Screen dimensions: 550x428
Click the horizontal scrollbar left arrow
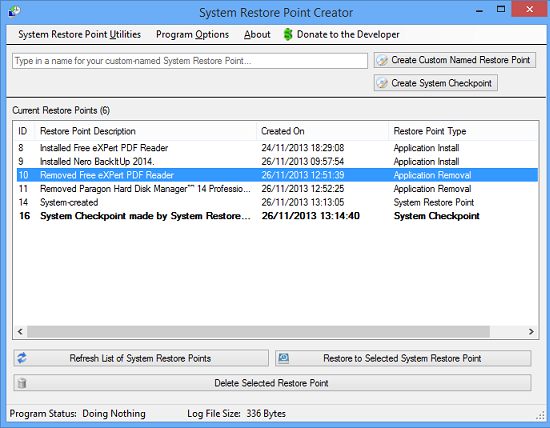pyautogui.click(x=20, y=332)
